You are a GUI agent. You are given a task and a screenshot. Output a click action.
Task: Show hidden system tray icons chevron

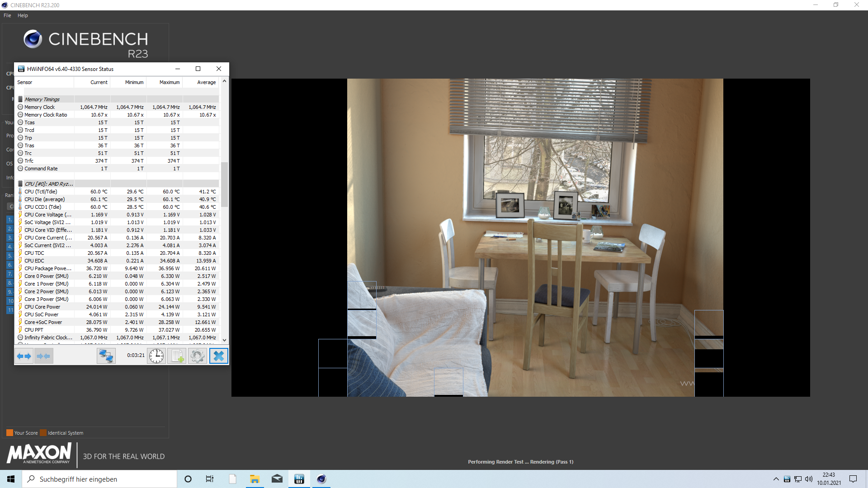point(776,479)
